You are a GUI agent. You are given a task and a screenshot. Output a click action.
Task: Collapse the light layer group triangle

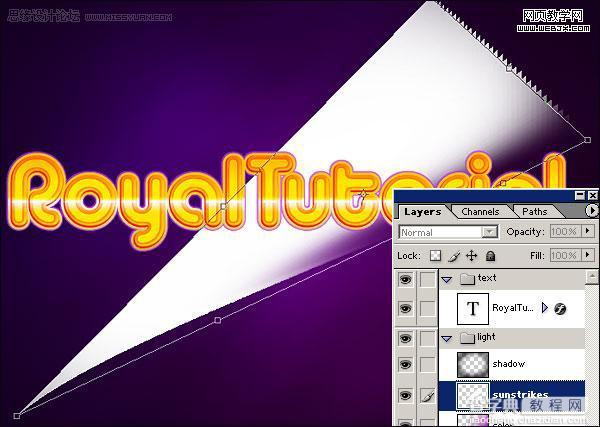[447, 339]
